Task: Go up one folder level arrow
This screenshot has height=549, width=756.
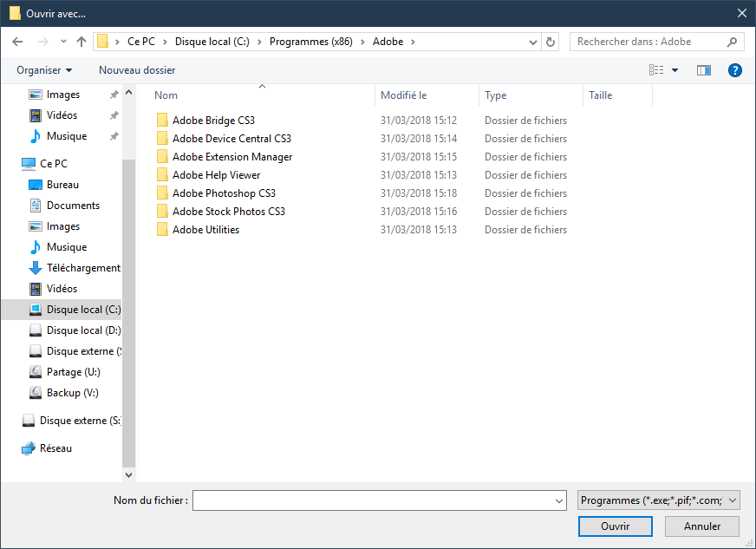Action: 81,42
